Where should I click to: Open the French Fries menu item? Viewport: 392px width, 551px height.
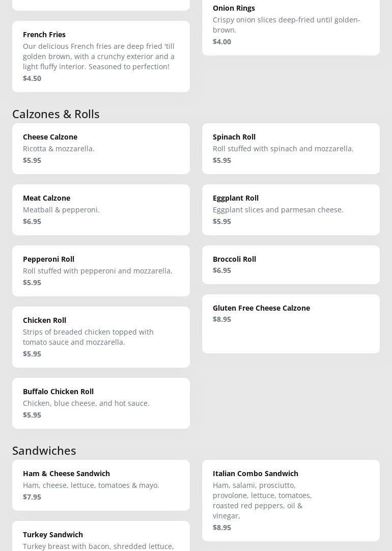pos(101,56)
